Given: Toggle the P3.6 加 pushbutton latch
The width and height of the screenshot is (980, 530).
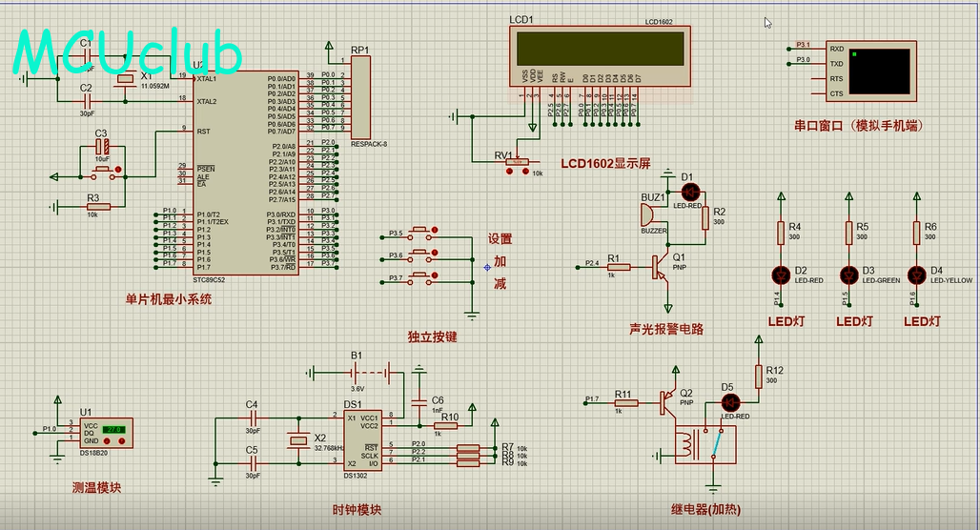Looking at the screenshot, I should (435, 253).
